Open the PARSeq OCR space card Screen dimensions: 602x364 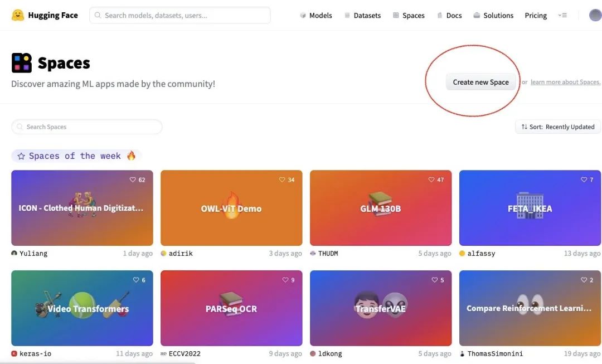click(x=231, y=308)
